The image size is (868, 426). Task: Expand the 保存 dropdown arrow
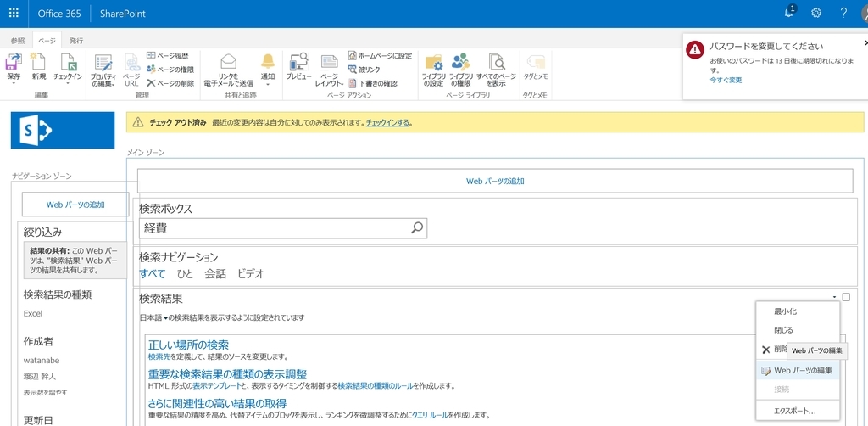tap(14, 84)
